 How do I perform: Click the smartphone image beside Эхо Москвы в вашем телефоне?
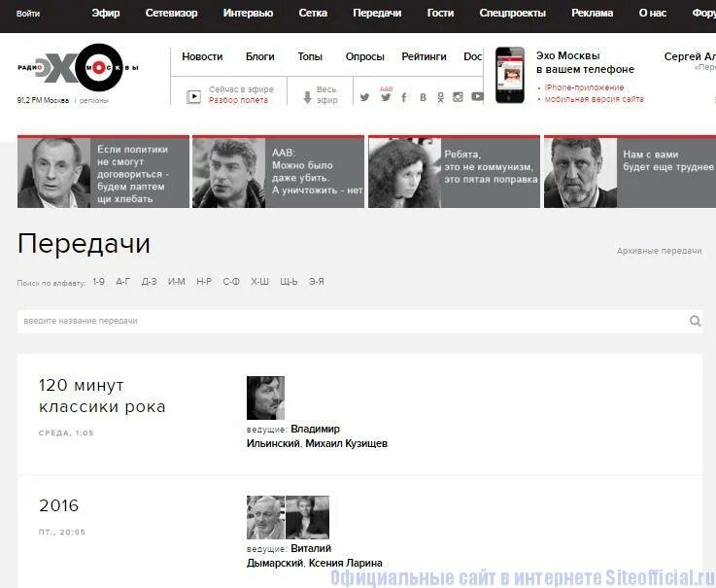pos(510,75)
